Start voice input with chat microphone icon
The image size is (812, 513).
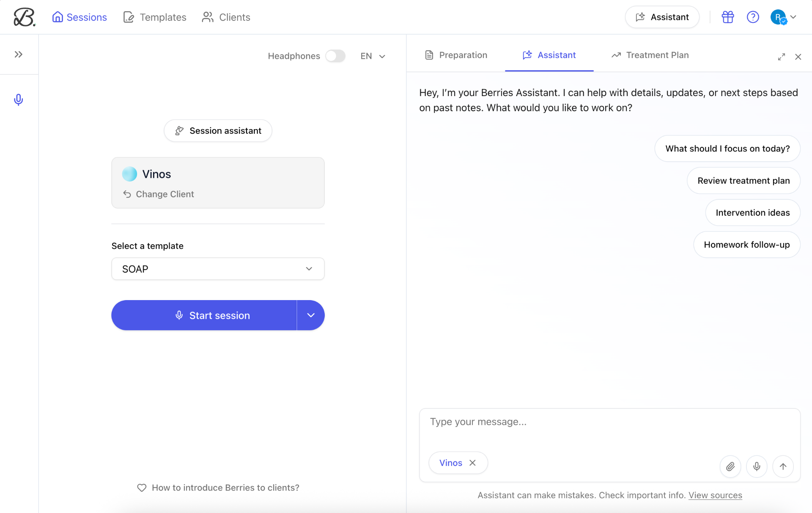coord(757,466)
